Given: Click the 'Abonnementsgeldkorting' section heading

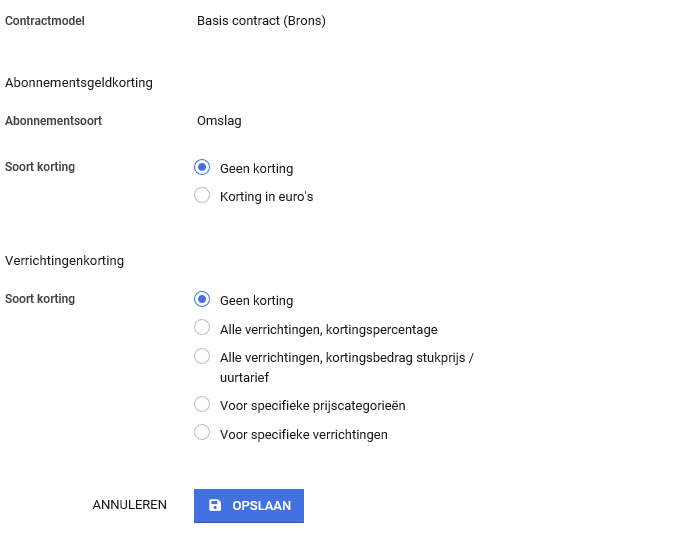Looking at the screenshot, I should tap(79, 83).
